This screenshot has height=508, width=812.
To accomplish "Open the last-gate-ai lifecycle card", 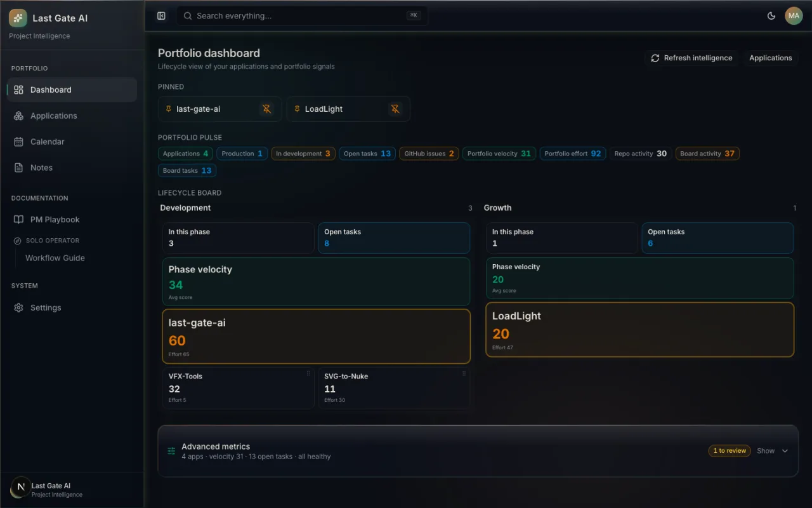I will (316, 336).
